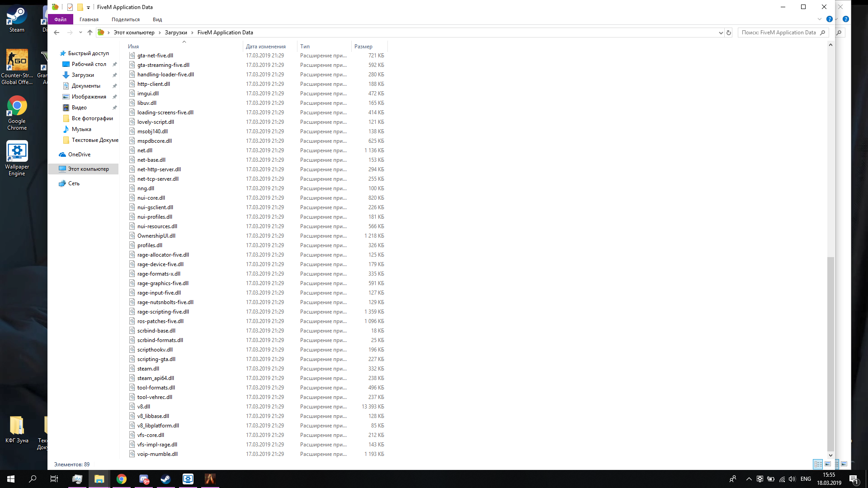Select file lovely-script.dll

(x=156, y=122)
